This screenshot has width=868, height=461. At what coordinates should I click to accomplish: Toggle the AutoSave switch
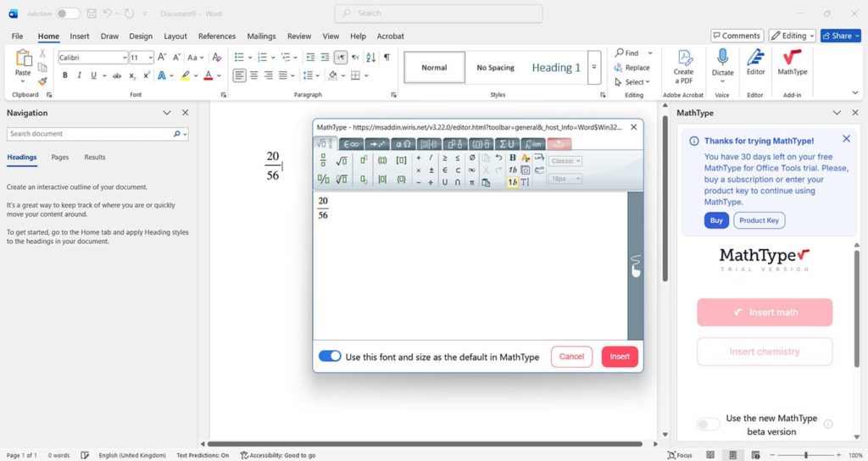(x=68, y=14)
